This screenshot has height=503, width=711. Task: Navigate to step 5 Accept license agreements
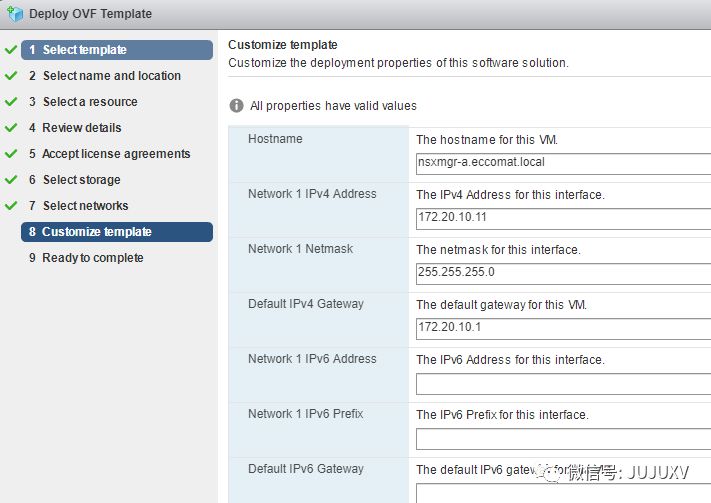click(109, 154)
